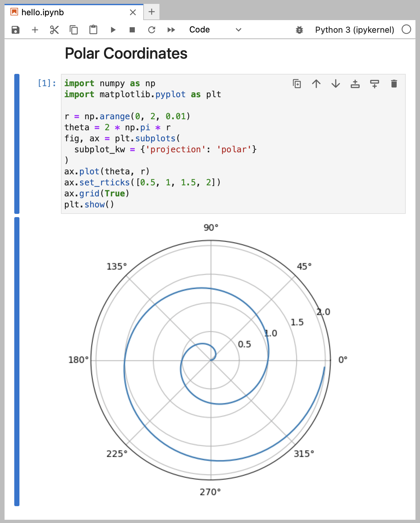Image resolution: width=420 pixels, height=523 pixels.
Task: Insert a cell above this cell
Action: [x=355, y=84]
